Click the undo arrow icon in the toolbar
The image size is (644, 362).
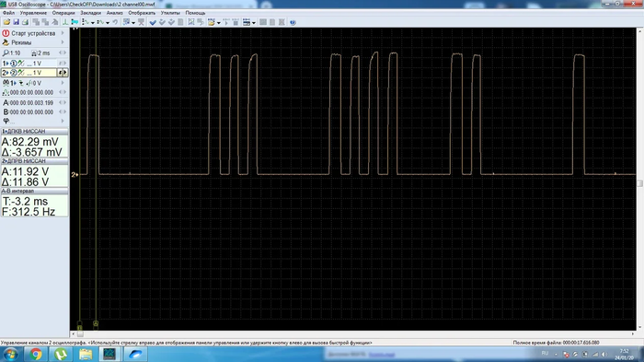click(x=115, y=22)
